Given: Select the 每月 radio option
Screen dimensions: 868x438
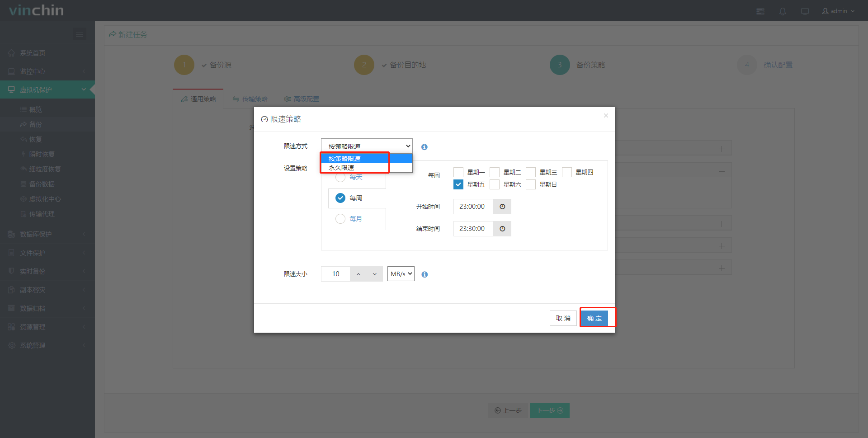Looking at the screenshot, I should click(x=340, y=219).
